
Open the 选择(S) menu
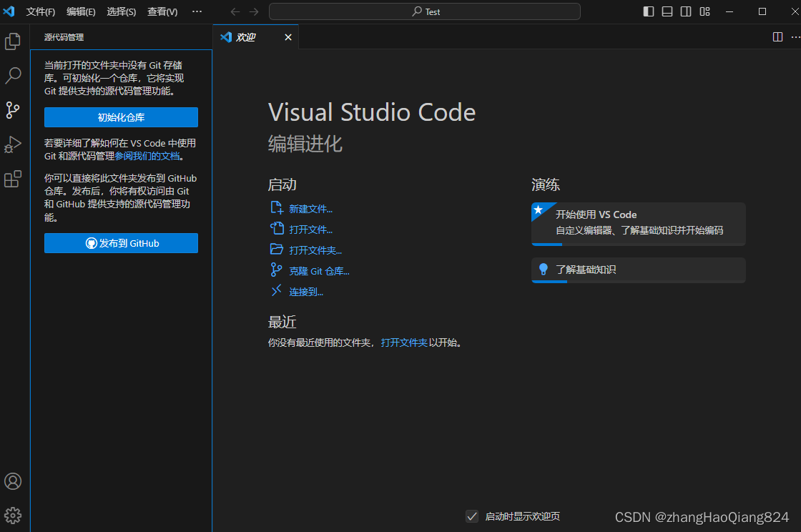(121, 11)
